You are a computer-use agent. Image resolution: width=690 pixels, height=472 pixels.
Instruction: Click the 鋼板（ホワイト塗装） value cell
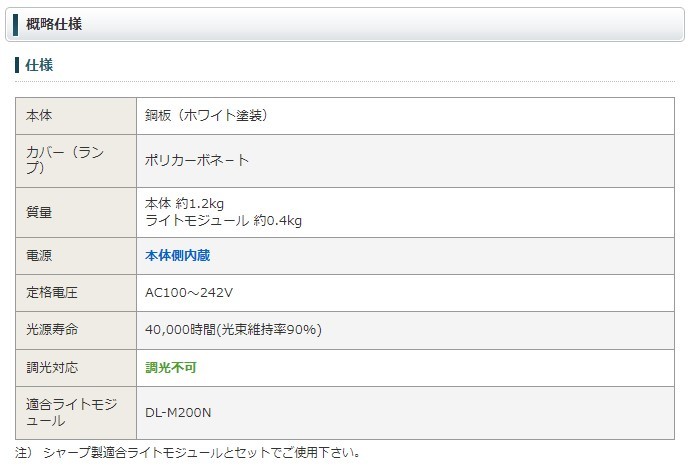(x=206, y=116)
